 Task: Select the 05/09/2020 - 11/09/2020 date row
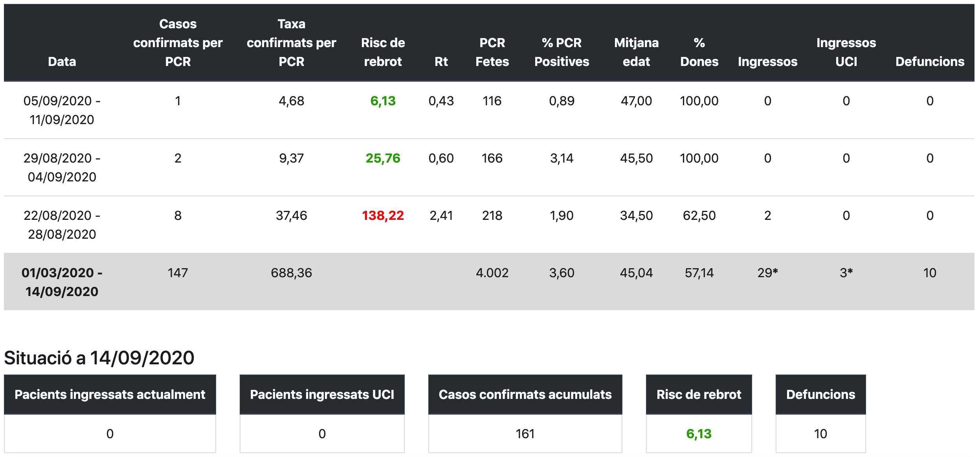click(x=62, y=110)
